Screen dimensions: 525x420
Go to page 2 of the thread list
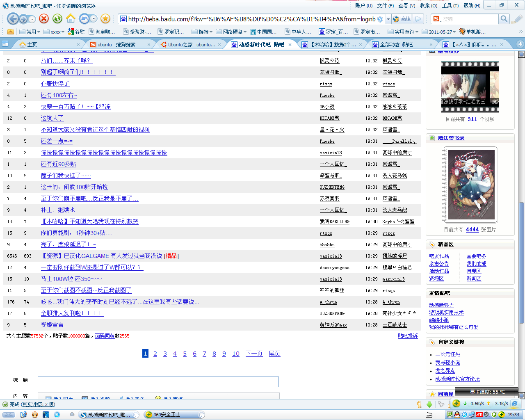point(155,354)
